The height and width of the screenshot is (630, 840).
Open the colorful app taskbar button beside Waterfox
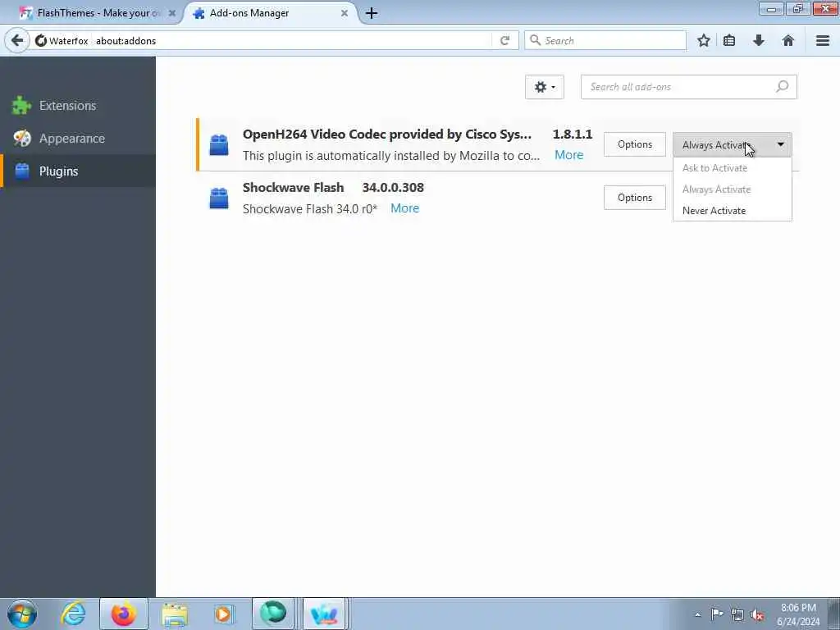point(325,614)
